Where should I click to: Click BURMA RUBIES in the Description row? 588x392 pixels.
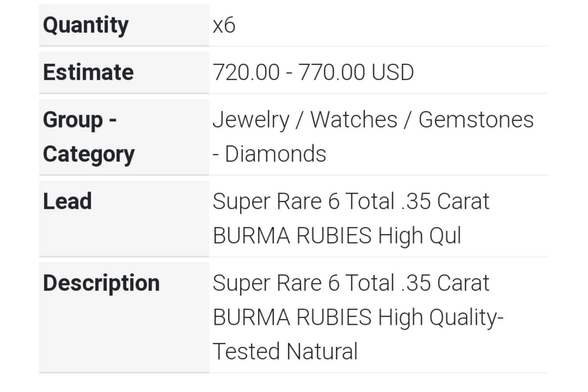pyautogui.click(x=292, y=317)
